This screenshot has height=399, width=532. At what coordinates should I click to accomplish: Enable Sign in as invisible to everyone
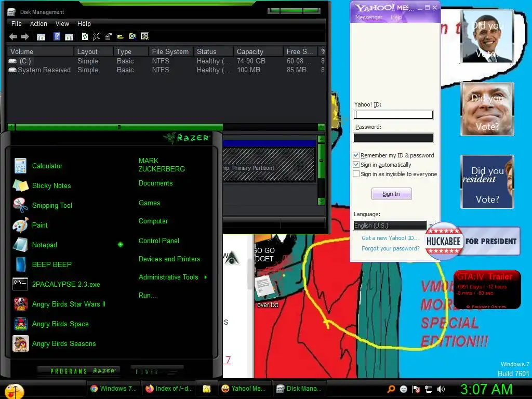[x=356, y=174]
